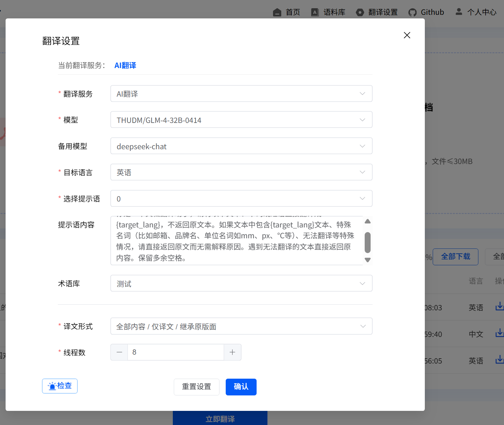Open the AI翻译 link next to 当前翻译服务
Viewport: 504px width, 425px height.
click(125, 65)
